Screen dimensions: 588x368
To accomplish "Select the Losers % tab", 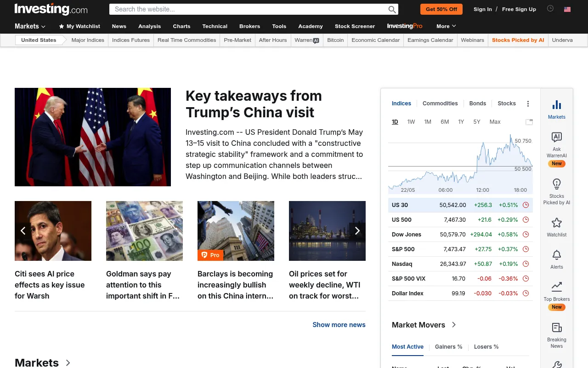I will [x=486, y=347].
